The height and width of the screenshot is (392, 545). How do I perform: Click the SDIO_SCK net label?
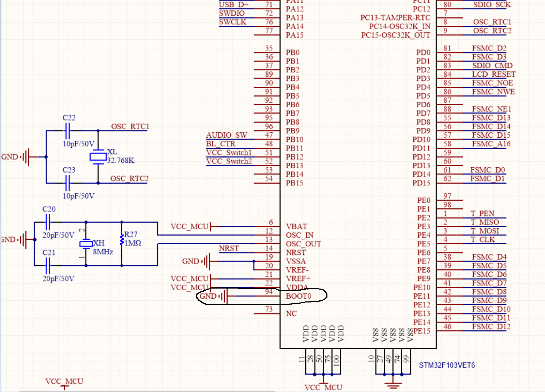(x=492, y=5)
